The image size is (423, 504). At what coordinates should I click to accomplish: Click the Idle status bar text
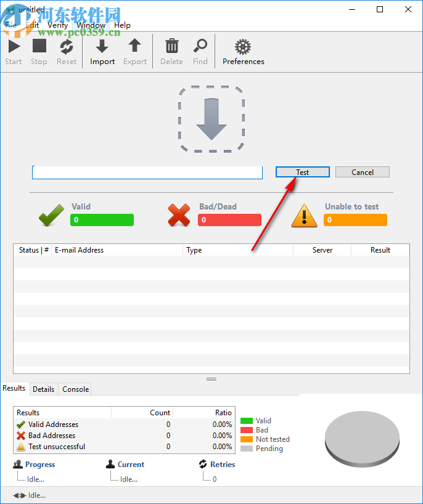[x=37, y=495]
